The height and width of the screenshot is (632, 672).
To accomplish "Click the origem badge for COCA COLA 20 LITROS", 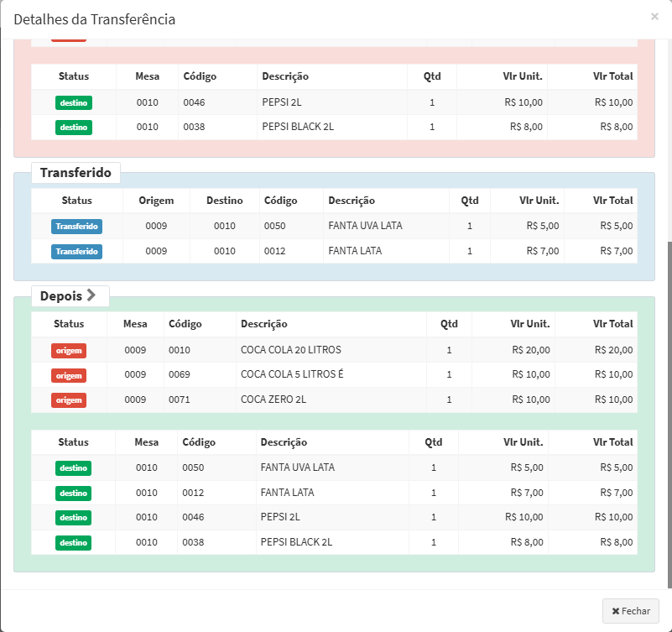I will pos(69,350).
